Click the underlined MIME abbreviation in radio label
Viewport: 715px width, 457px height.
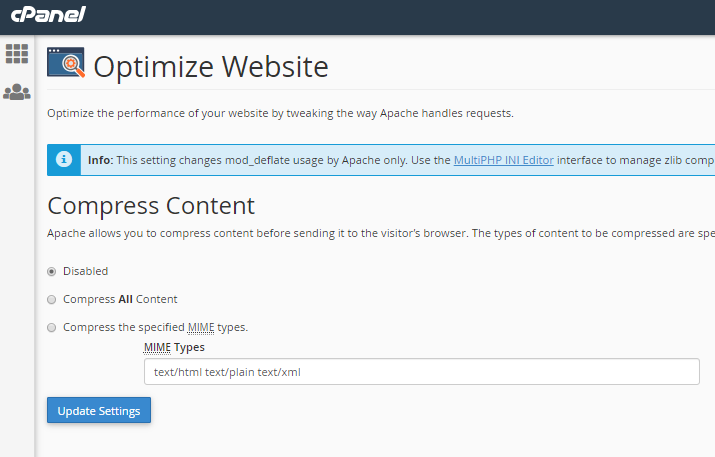click(x=201, y=327)
